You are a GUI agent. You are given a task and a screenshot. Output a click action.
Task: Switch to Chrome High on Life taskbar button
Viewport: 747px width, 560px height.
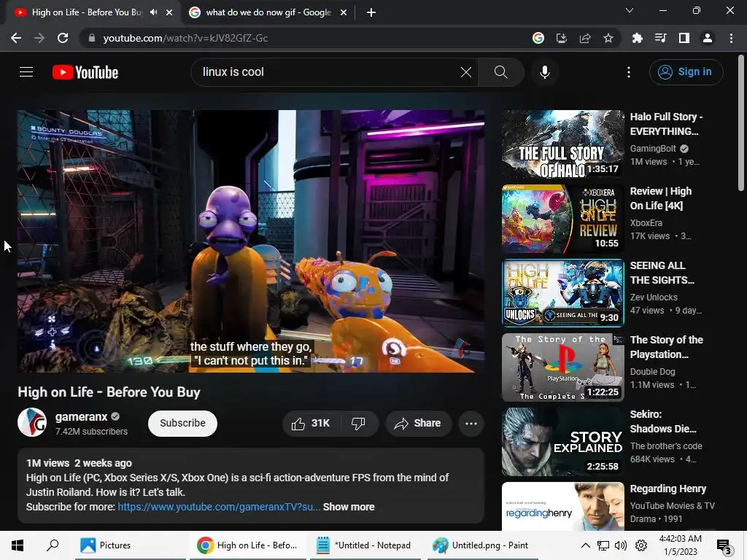tap(248, 545)
